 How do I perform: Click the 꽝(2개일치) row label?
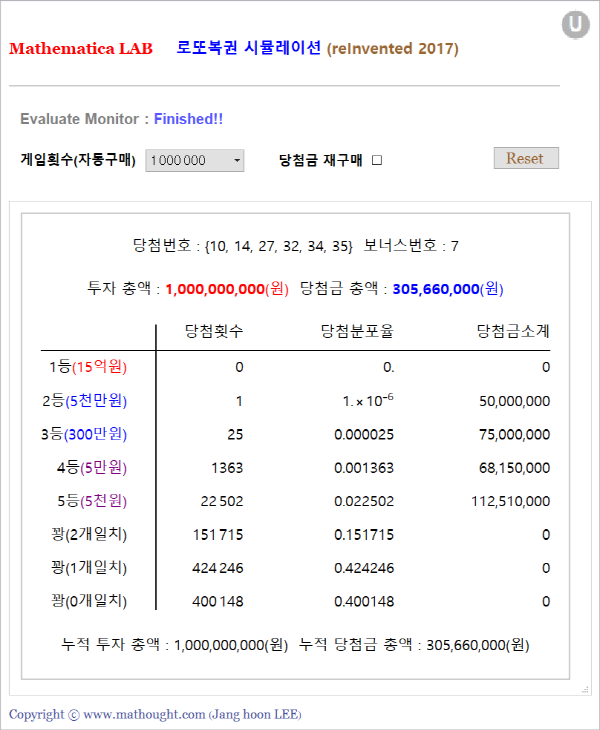(88, 534)
